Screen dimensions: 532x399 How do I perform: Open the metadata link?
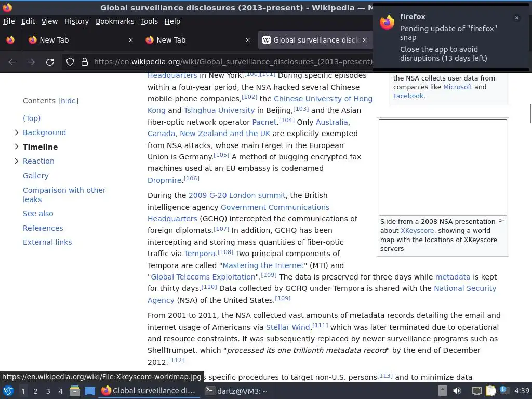coord(453,277)
